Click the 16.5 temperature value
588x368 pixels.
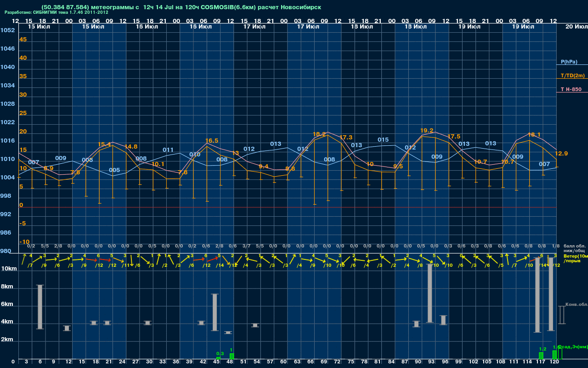click(212, 141)
